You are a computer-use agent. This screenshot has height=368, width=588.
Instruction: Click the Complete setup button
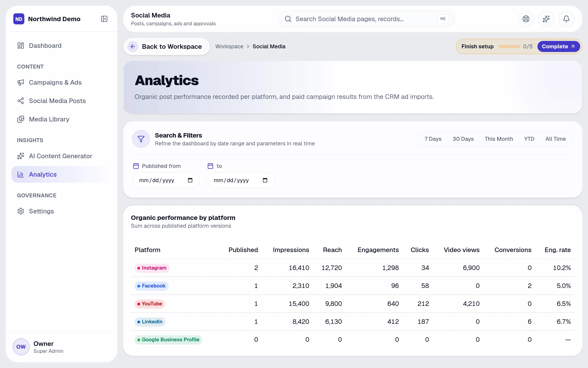tap(558, 46)
